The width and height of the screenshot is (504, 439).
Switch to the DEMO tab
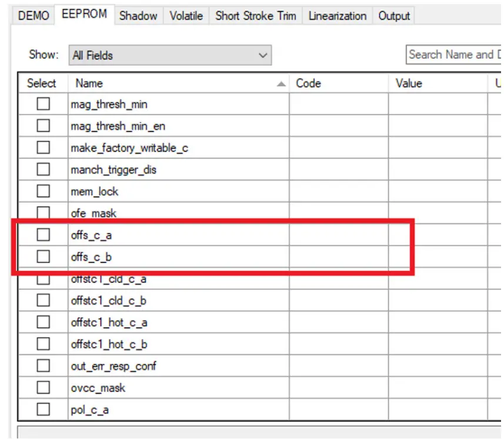[x=34, y=15]
